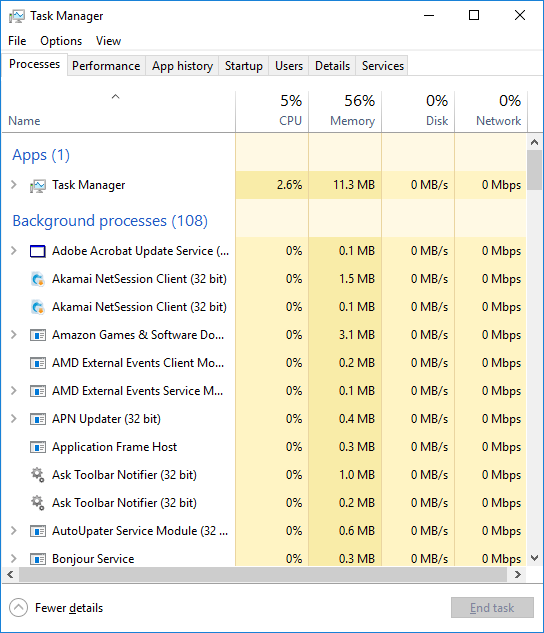The image size is (544, 633).
Task: Click the vertical scrollbar down arrow
Action: point(535,558)
